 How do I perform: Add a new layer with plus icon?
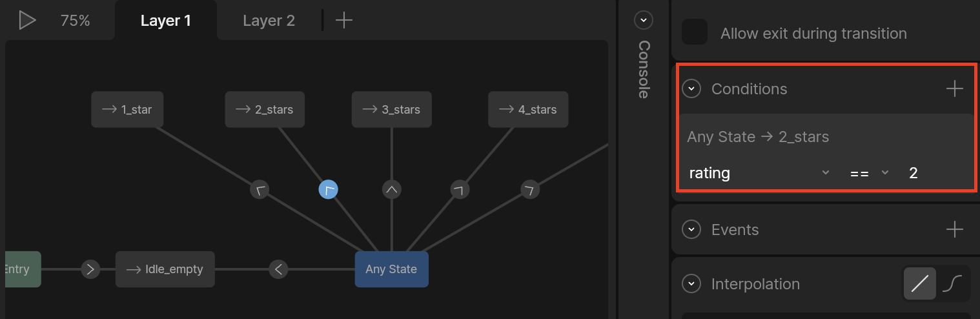tap(344, 21)
